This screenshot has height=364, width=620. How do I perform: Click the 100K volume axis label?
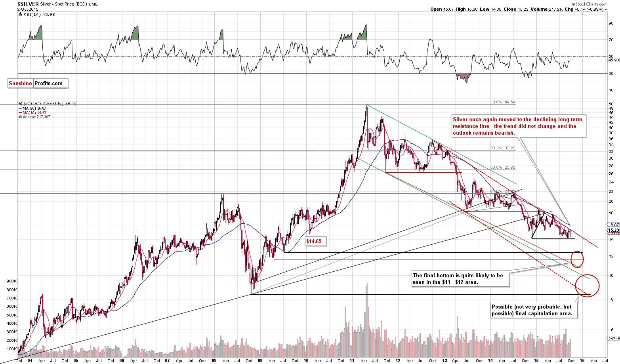[x=12, y=349]
